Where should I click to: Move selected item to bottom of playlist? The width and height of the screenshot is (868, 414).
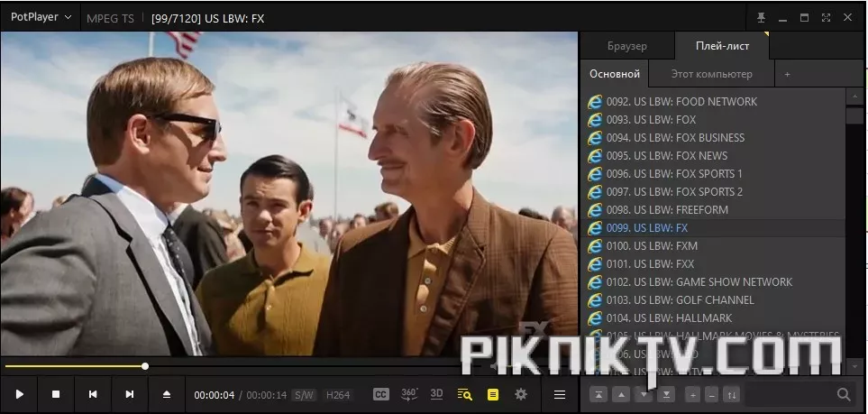666,394
